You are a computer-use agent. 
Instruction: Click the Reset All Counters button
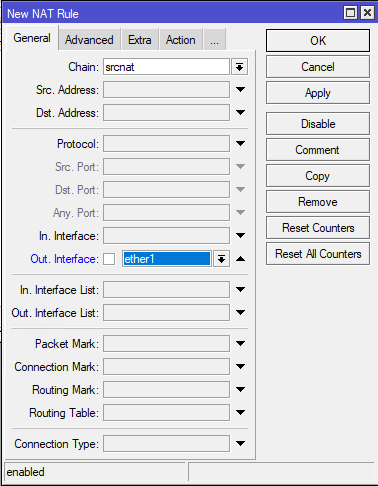(318, 254)
